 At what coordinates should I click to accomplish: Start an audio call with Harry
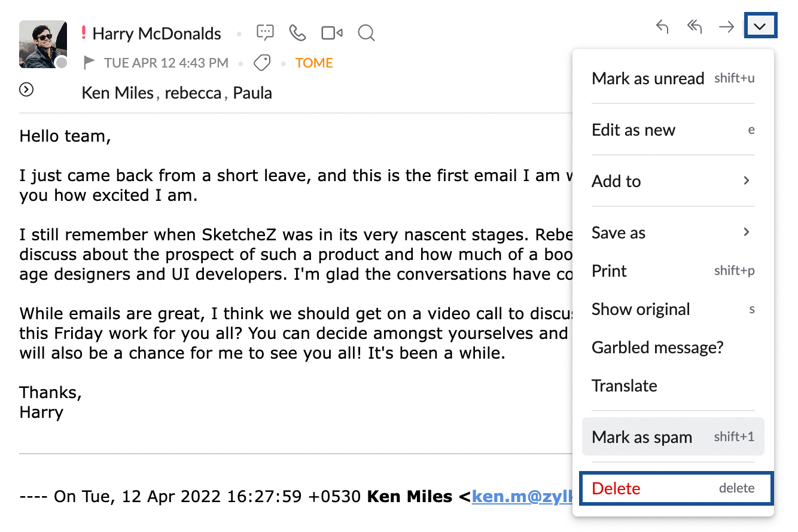[x=298, y=33]
